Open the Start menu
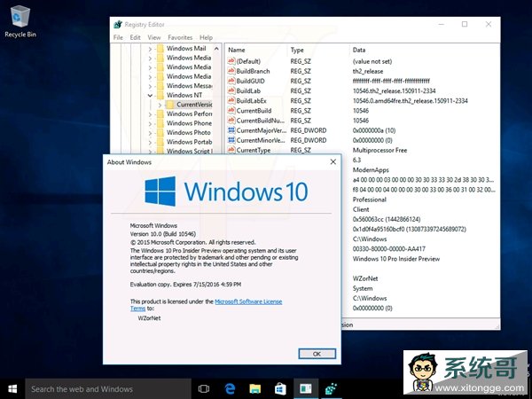 12,389
